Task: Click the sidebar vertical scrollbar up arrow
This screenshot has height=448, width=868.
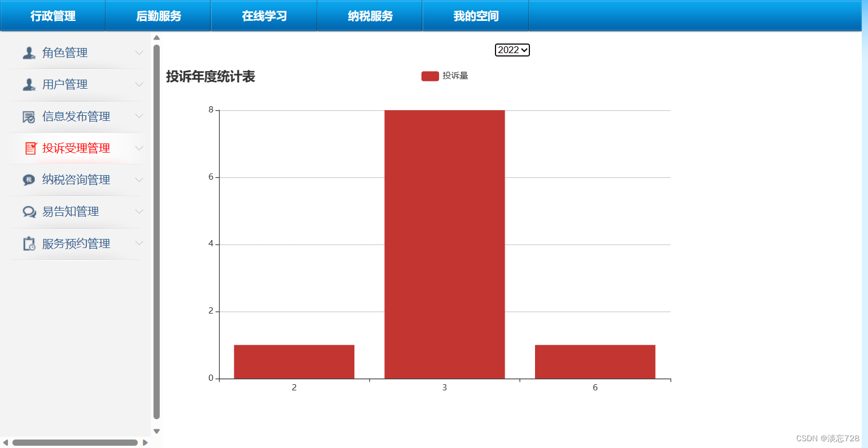Action: pyautogui.click(x=157, y=38)
